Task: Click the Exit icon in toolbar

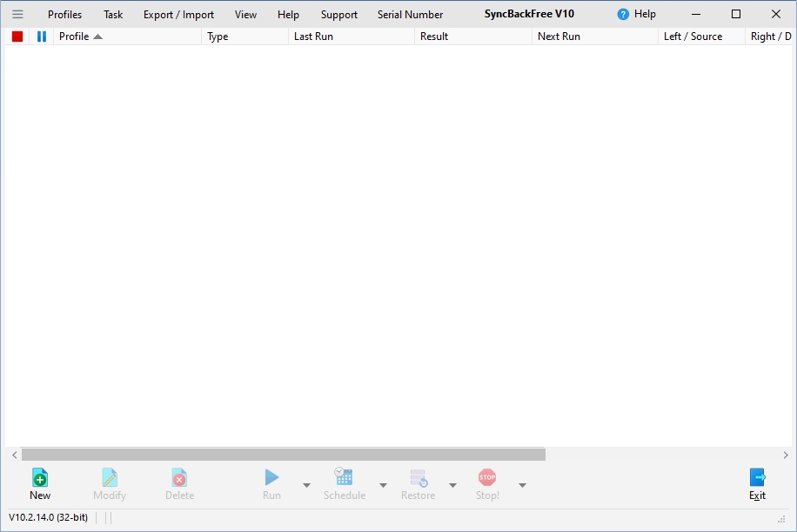Action: tap(757, 477)
